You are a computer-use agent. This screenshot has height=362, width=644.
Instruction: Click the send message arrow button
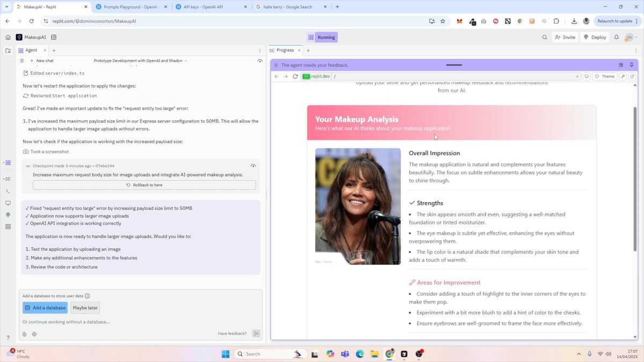click(256, 334)
